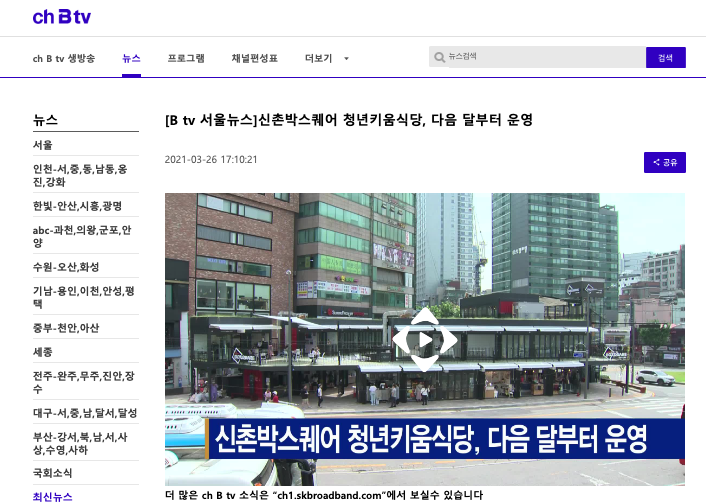Open the 채널편성표 page

point(254,59)
